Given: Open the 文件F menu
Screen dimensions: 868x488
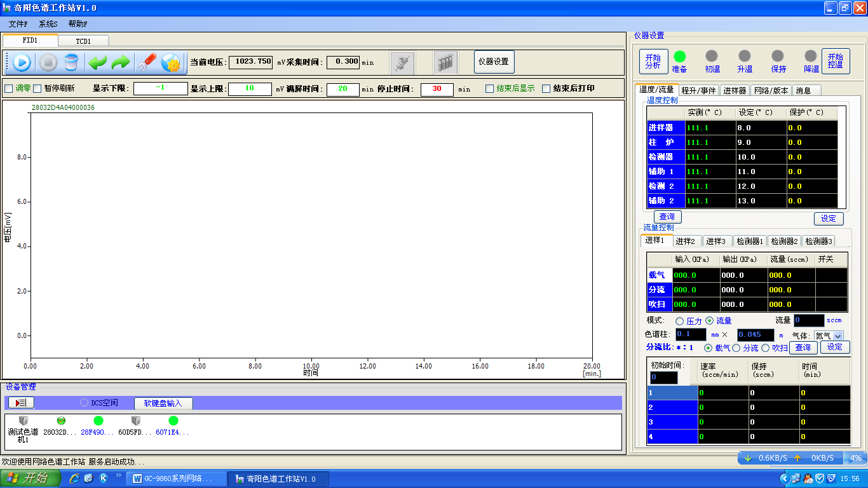Looking at the screenshot, I should pos(18,24).
